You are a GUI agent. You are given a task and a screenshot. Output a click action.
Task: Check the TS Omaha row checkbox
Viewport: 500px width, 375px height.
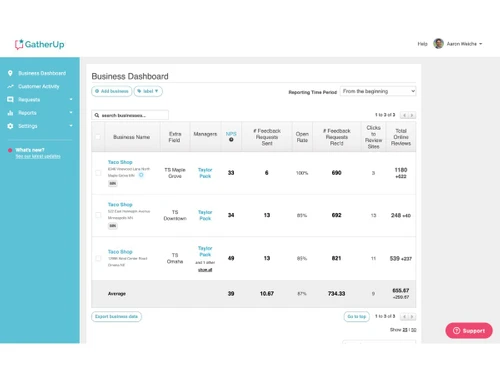(98, 258)
